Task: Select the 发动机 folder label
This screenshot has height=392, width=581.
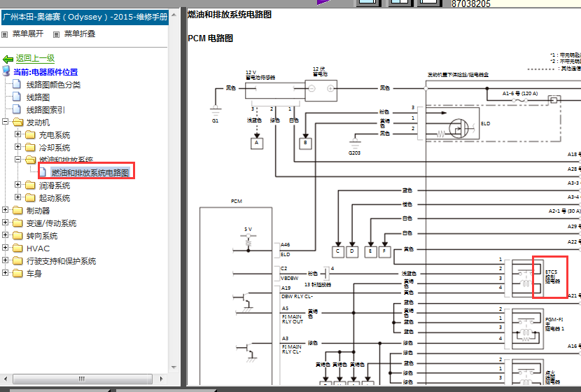Action: pyautogui.click(x=38, y=122)
